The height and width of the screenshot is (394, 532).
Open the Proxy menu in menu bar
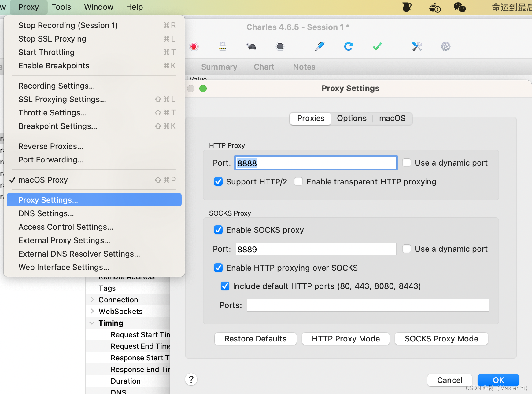(28, 7)
